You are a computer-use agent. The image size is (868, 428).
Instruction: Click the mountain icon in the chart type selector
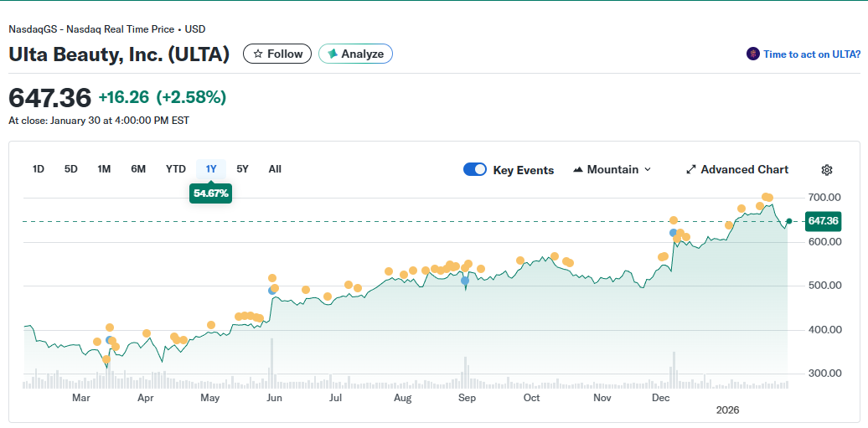pyautogui.click(x=578, y=170)
